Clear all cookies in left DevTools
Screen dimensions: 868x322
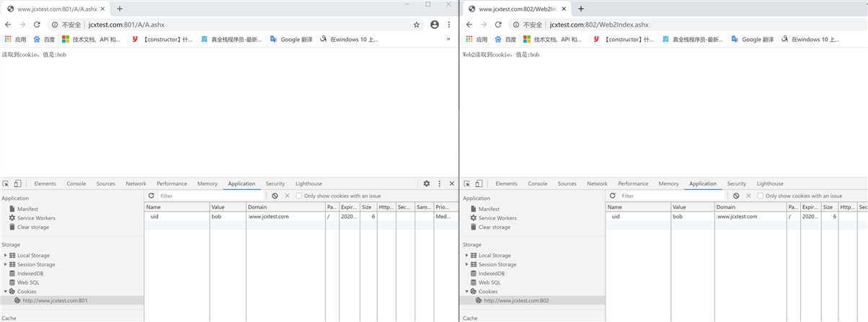[x=275, y=196]
